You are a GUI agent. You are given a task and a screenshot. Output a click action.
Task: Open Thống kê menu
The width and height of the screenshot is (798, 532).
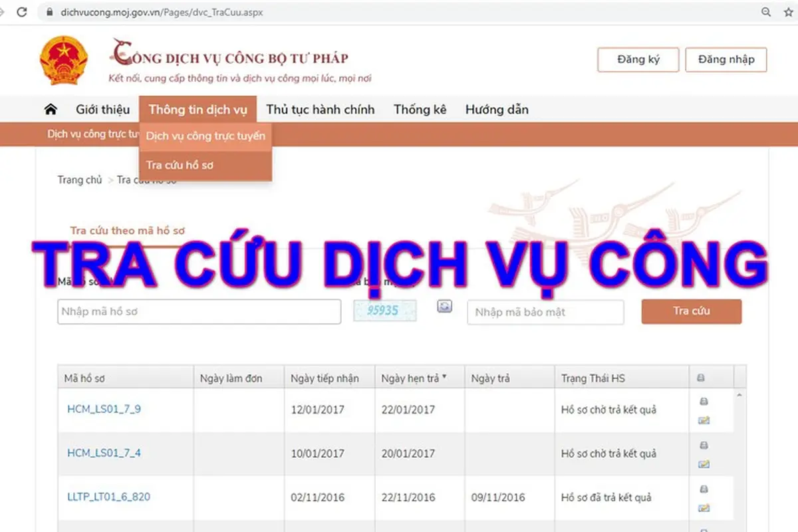pos(420,110)
